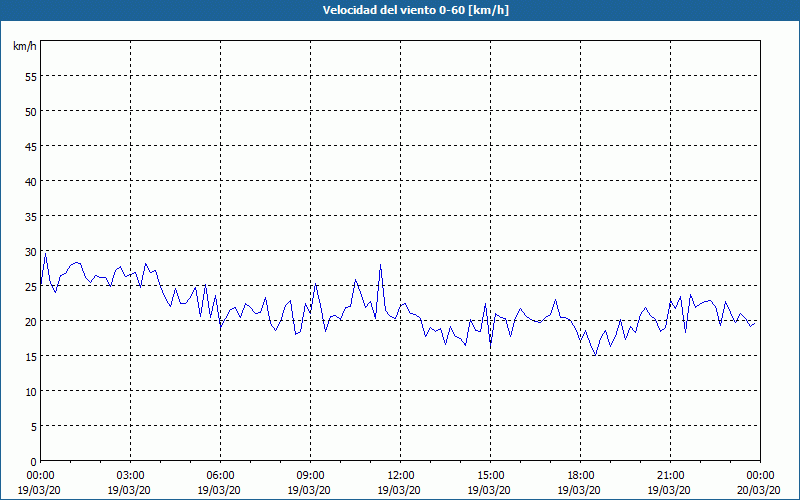
Task: Click the 'km/h' axis unit label
Action: tap(24, 46)
